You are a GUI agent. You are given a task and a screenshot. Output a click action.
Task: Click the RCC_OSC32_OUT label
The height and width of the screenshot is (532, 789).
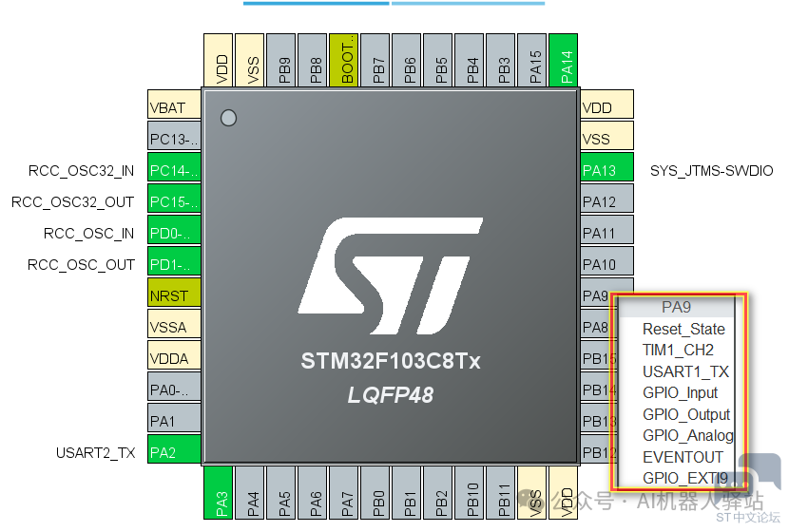pyautogui.click(x=73, y=202)
